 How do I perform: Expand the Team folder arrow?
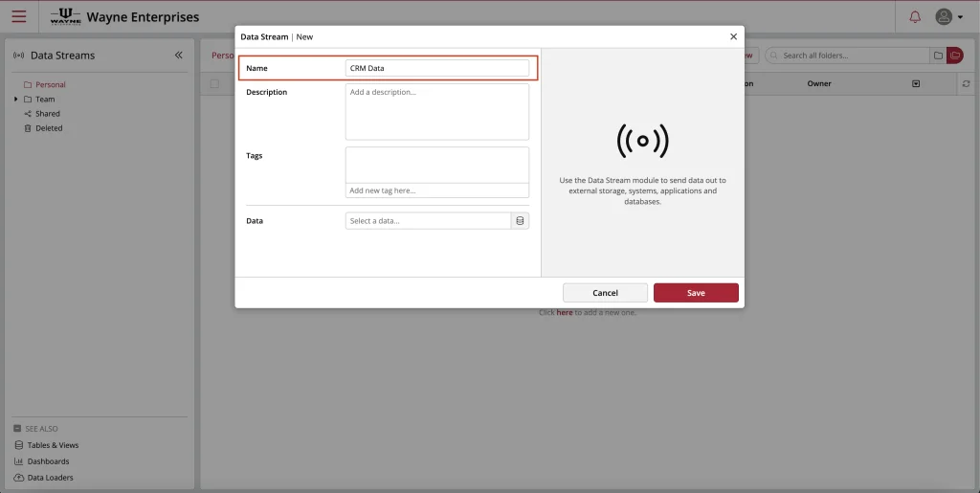[15, 99]
